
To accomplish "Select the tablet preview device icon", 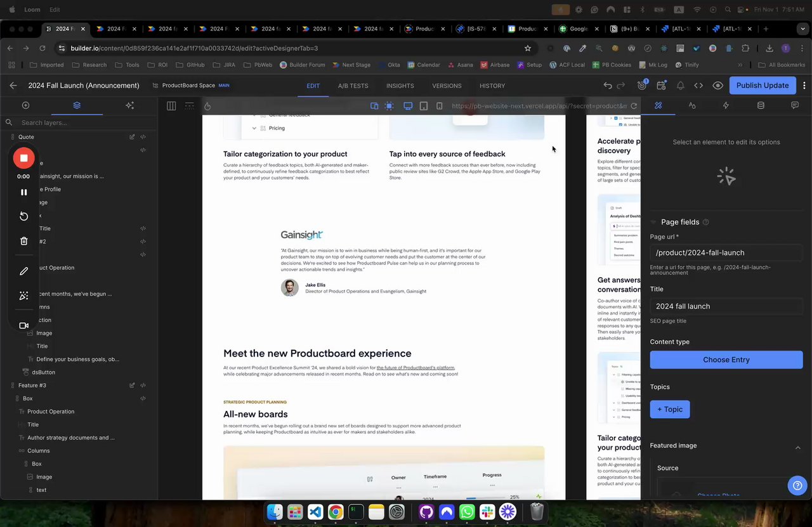I will click(x=424, y=106).
